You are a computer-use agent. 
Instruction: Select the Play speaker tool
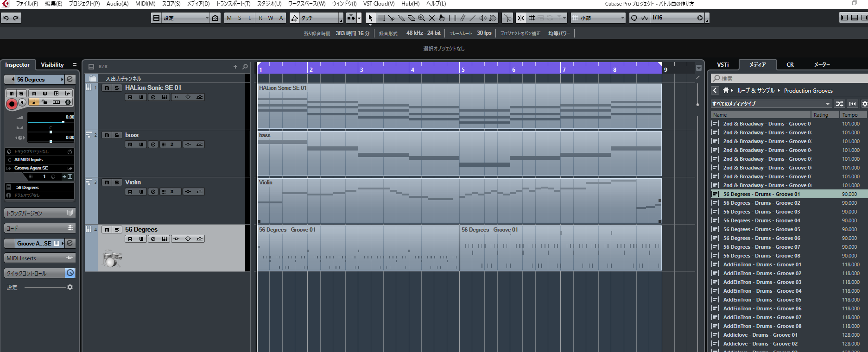click(483, 18)
